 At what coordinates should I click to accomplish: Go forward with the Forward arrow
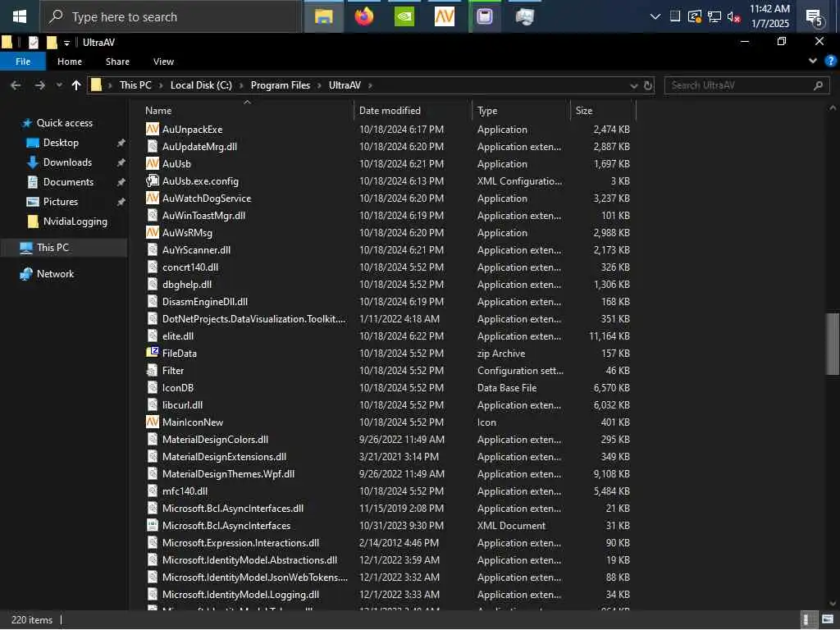coord(39,85)
